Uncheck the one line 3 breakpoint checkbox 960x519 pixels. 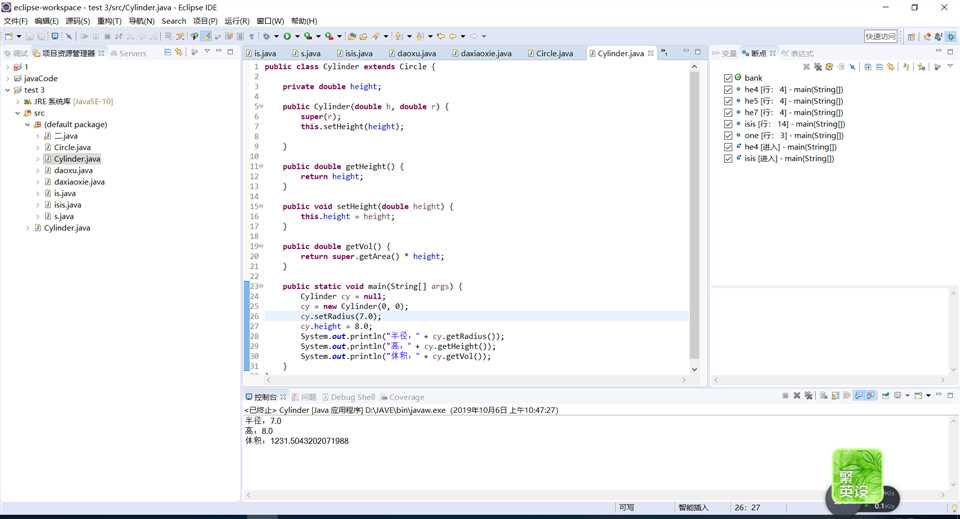(x=728, y=135)
